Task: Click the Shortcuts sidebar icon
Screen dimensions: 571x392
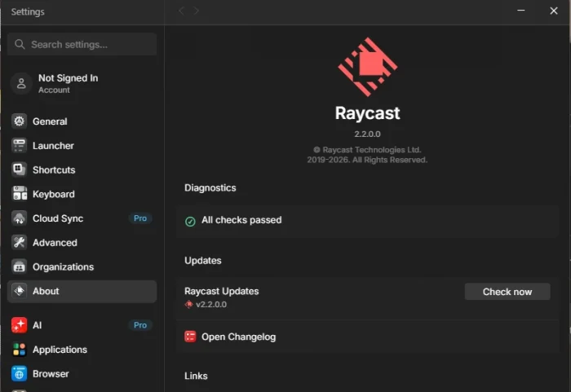Action: click(19, 170)
